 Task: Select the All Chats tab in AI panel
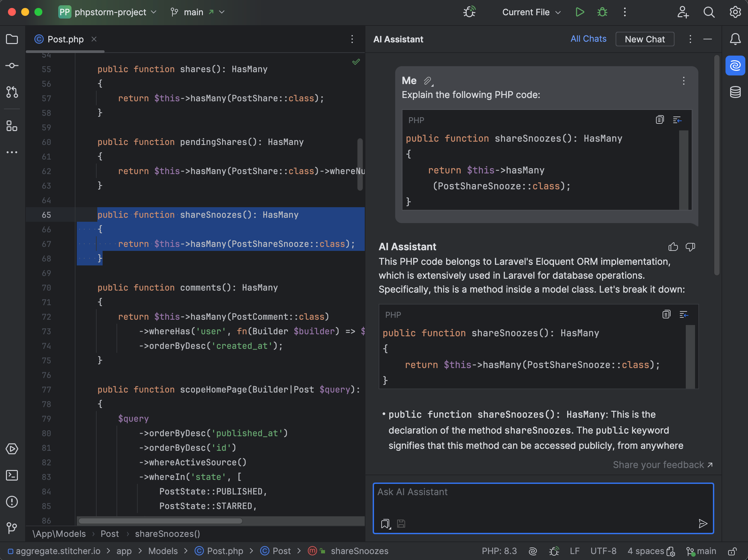click(x=588, y=39)
